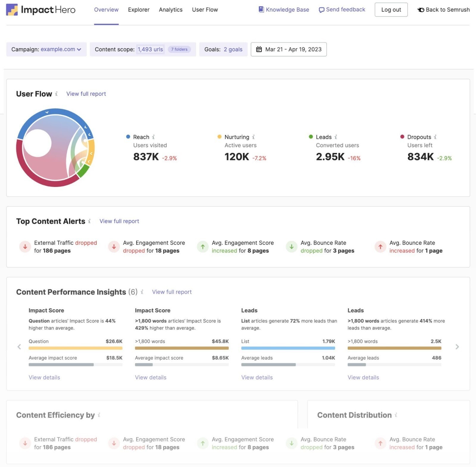Switch to the Explorer tab
Screen dimensions: 476x467
click(138, 10)
